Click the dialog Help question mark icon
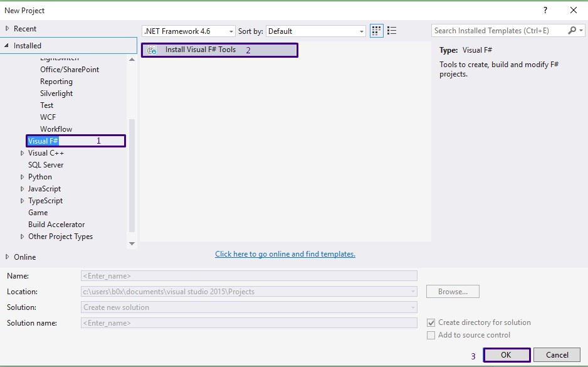Image resolution: width=588 pixels, height=367 pixels. (x=545, y=10)
